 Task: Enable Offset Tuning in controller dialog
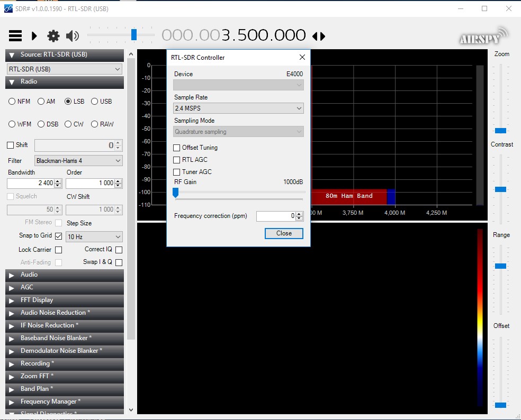[177, 148]
